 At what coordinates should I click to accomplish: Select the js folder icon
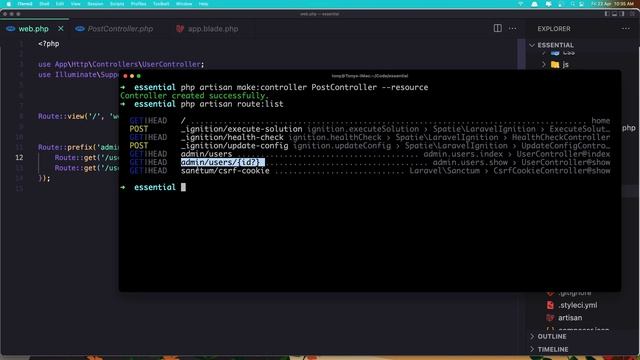click(555, 64)
